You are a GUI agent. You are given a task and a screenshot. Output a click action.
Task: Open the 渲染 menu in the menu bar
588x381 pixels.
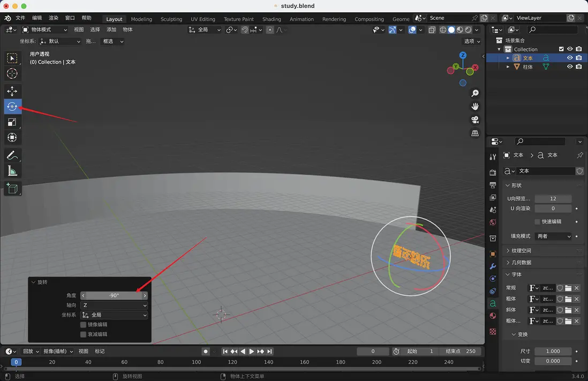click(53, 17)
